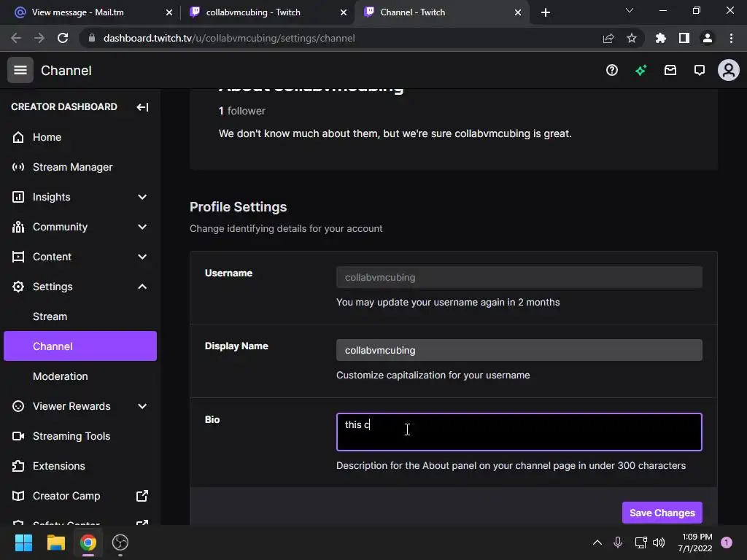
Task: Open the Windows Start menu
Action: point(23,542)
